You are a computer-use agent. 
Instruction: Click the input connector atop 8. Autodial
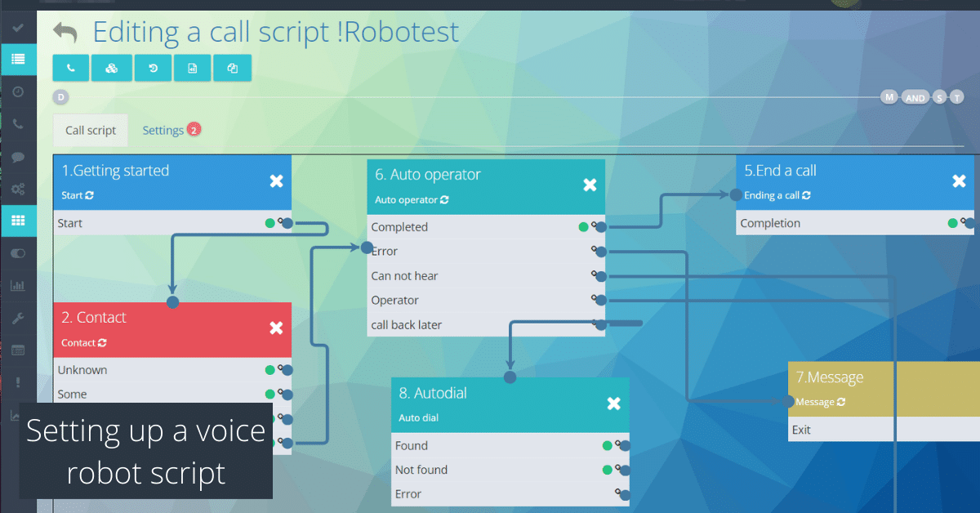coord(510,377)
